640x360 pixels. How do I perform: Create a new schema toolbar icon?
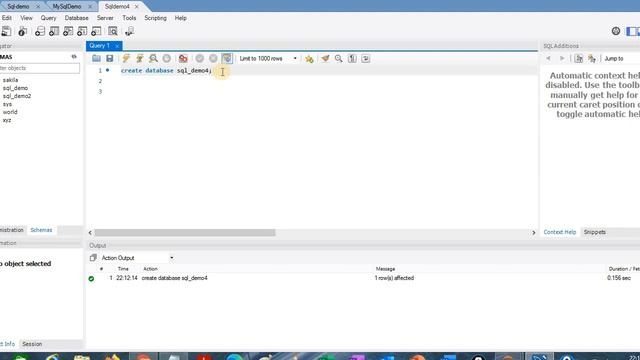click(40, 31)
